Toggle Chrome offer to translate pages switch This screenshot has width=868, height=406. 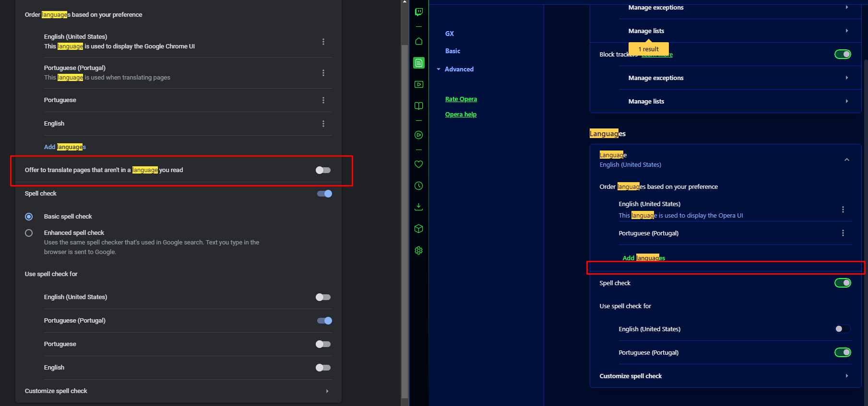pos(323,170)
